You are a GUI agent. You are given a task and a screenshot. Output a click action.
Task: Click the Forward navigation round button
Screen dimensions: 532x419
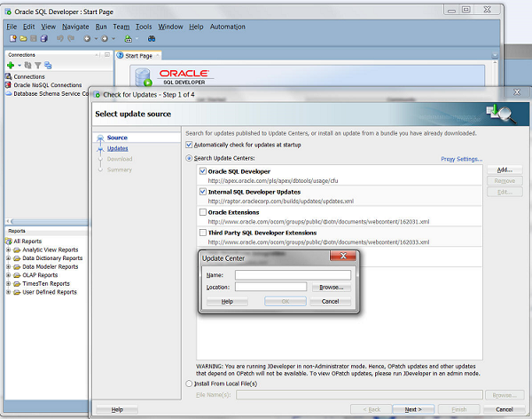tap(105, 39)
